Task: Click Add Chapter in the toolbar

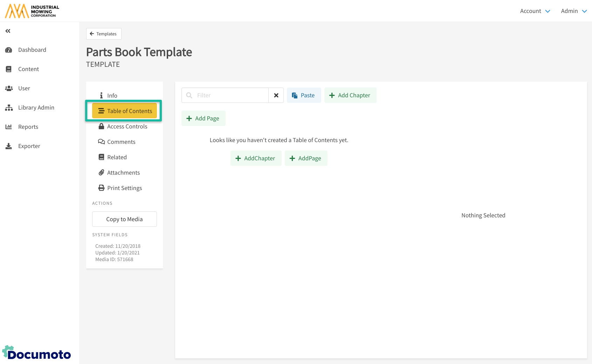Action: [x=350, y=95]
